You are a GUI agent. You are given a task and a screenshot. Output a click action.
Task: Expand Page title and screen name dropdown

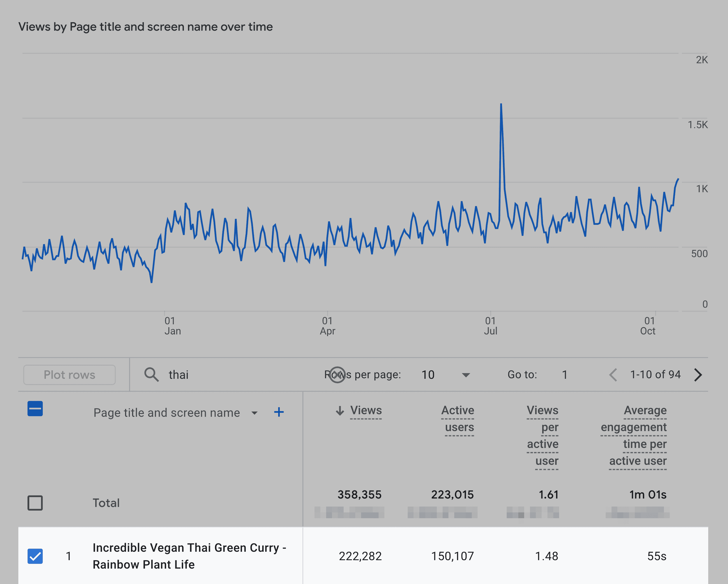tap(255, 413)
